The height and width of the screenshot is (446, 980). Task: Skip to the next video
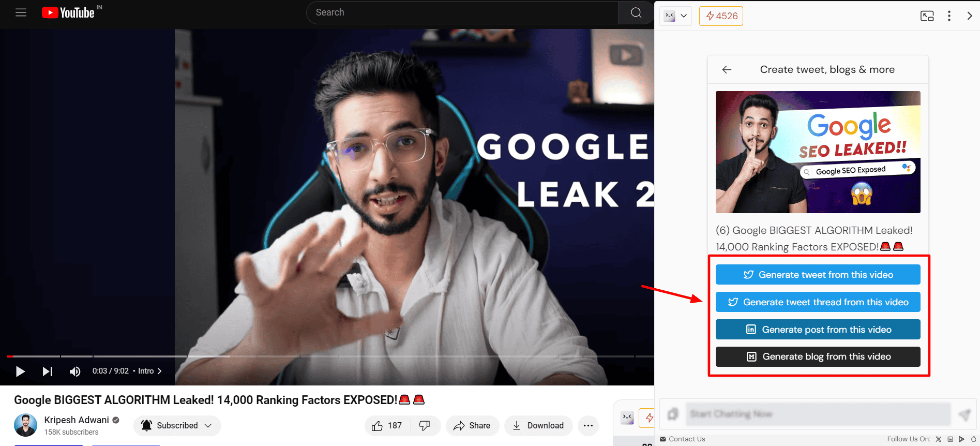(47, 371)
